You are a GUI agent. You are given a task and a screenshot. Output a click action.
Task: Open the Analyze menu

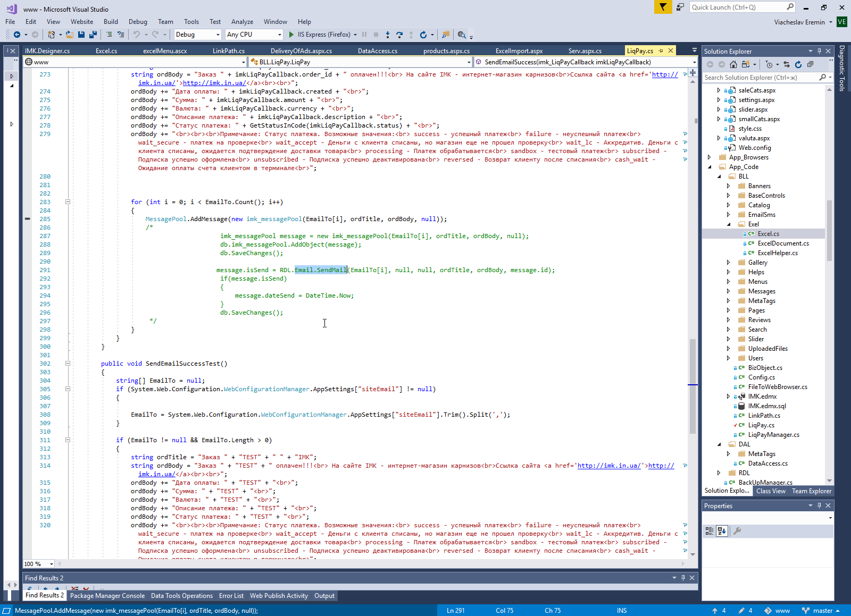(242, 22)
